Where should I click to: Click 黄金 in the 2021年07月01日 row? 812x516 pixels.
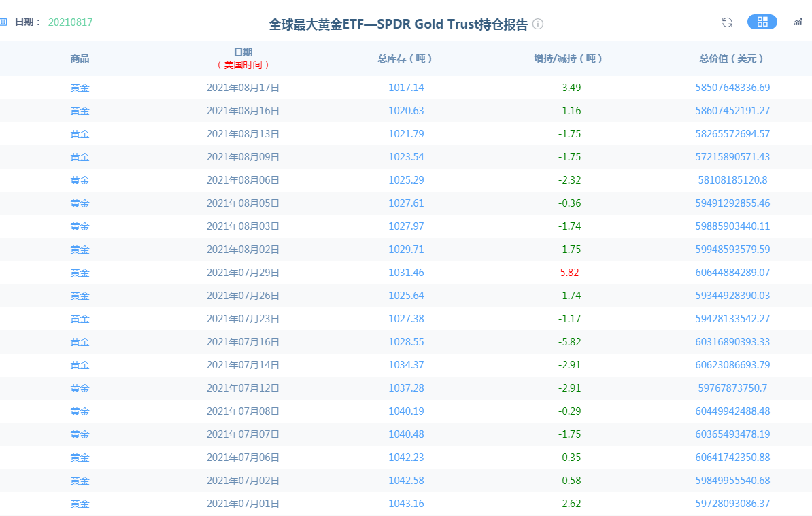pos(80,504)
